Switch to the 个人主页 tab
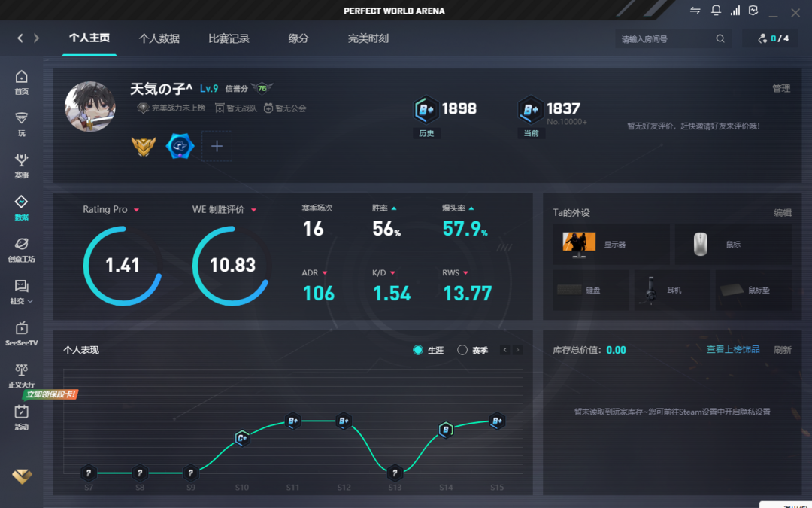This screenshot has width=812, height=508. (89, 38)
